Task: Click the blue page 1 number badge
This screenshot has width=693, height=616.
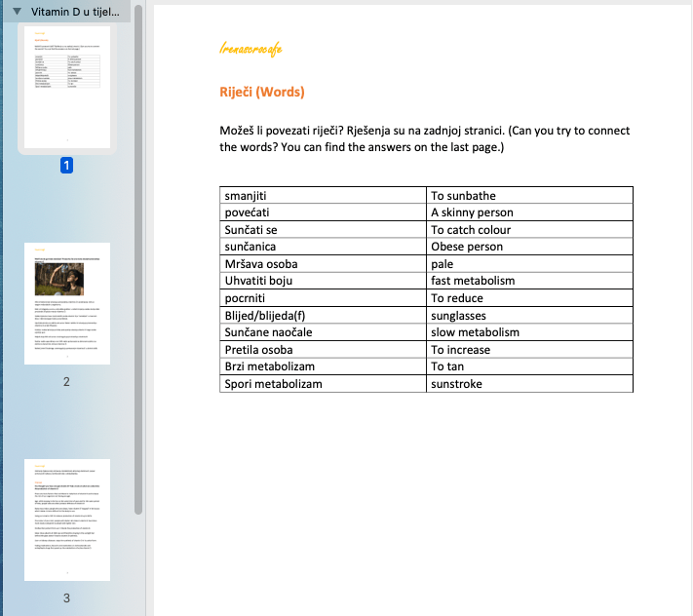Action: (x=66, y=166)
